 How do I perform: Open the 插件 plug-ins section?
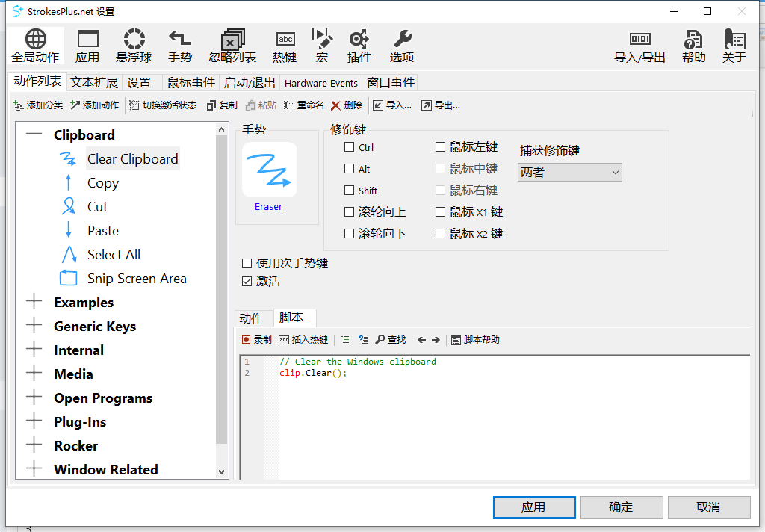coord(359,46)
